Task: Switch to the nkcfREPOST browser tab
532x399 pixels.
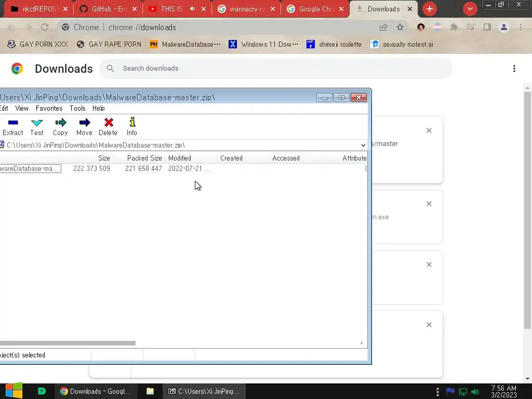Action: coord(38,9)
